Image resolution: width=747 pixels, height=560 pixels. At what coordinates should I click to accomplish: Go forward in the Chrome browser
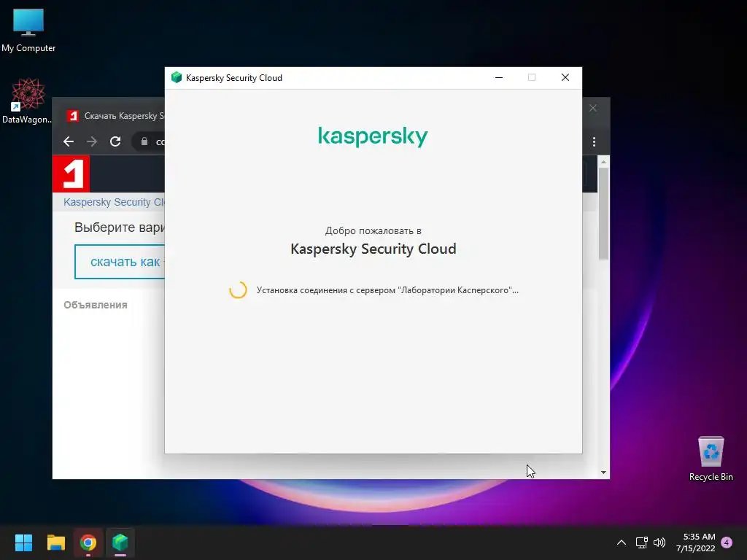(x=92, y=141)
